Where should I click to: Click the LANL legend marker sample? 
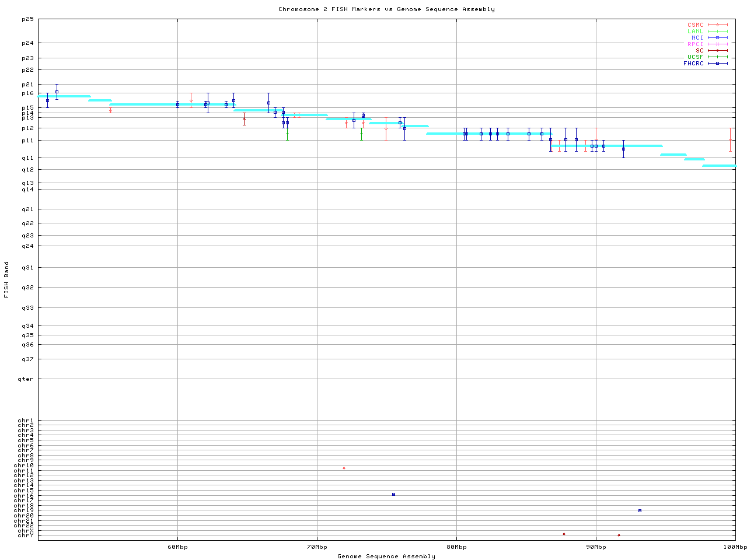click(x=717, y=32)
